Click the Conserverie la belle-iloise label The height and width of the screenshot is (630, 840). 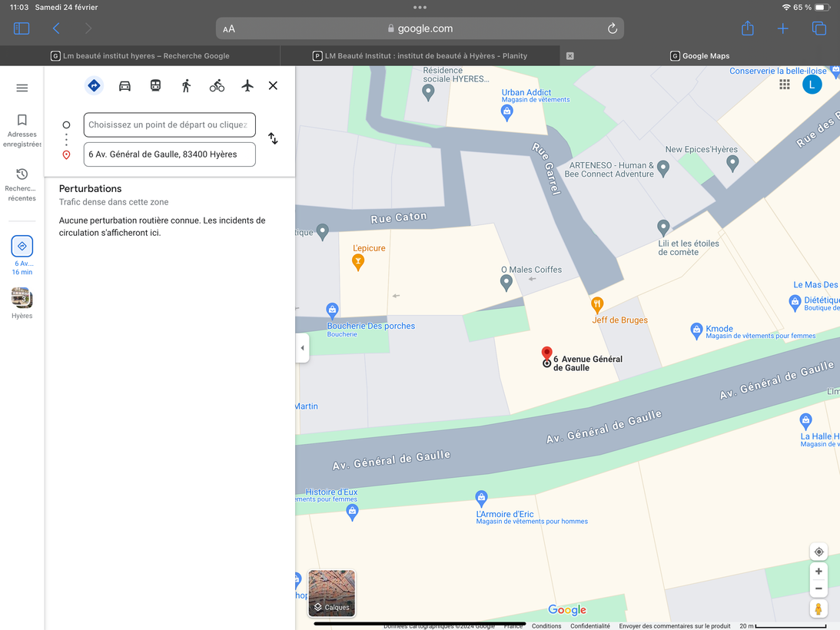click(778, 71)
